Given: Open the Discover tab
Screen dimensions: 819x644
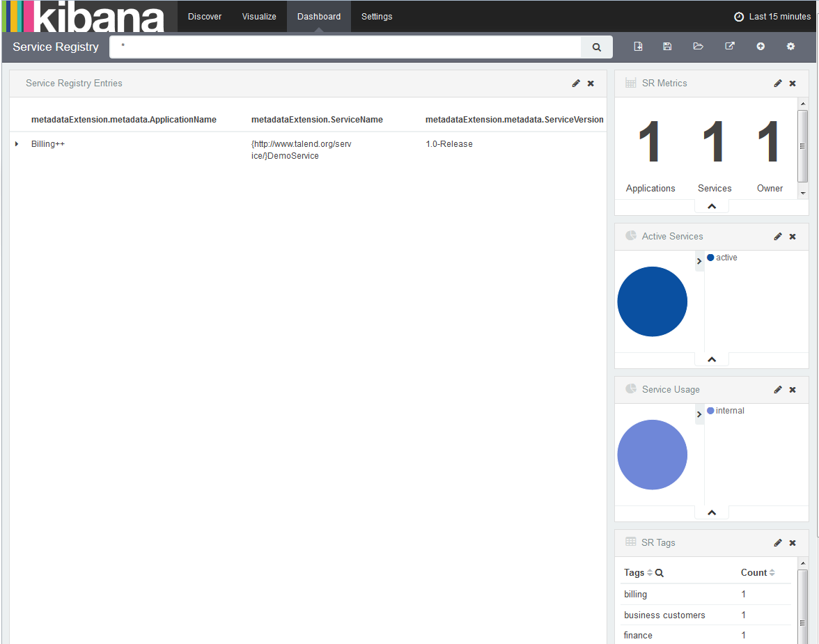Looking at the screenshot, I should point(205,17).
